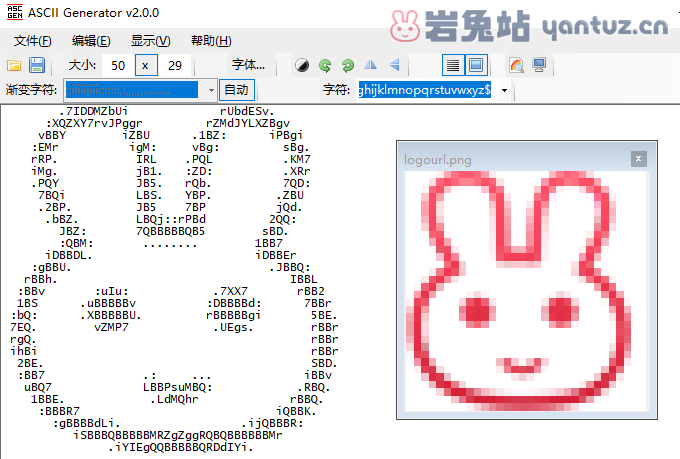The image size is (680, 459).
Task: Toggle the 'x' size lock button
Action: (146, 65)
